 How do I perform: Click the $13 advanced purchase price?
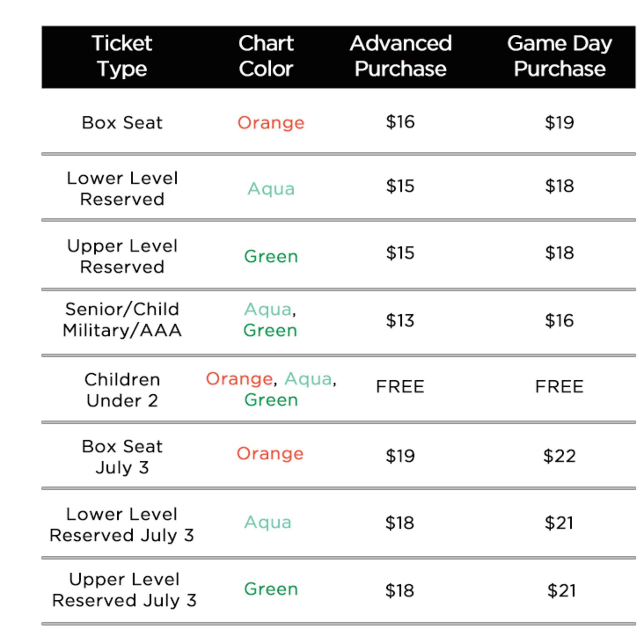coord(400,320)
